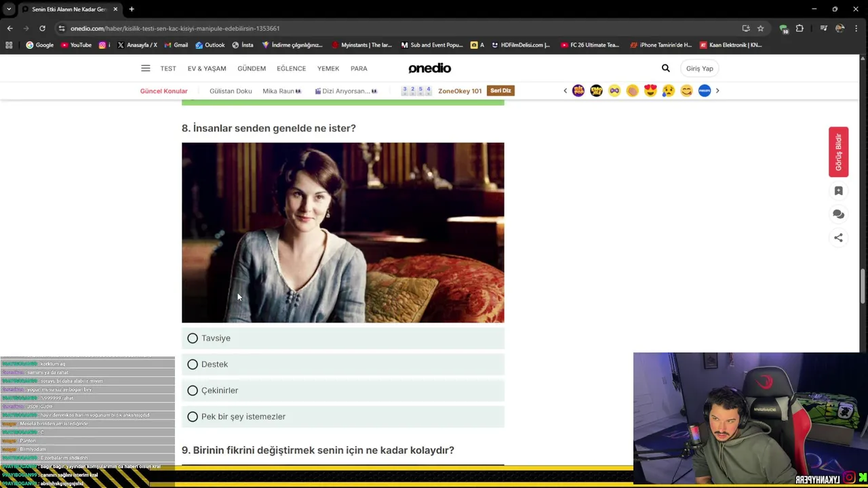This screenshot has width=868, height=488.
Task: Open the İndirme çılgınlığınız bookmark
Action: (x=292, y=45)
